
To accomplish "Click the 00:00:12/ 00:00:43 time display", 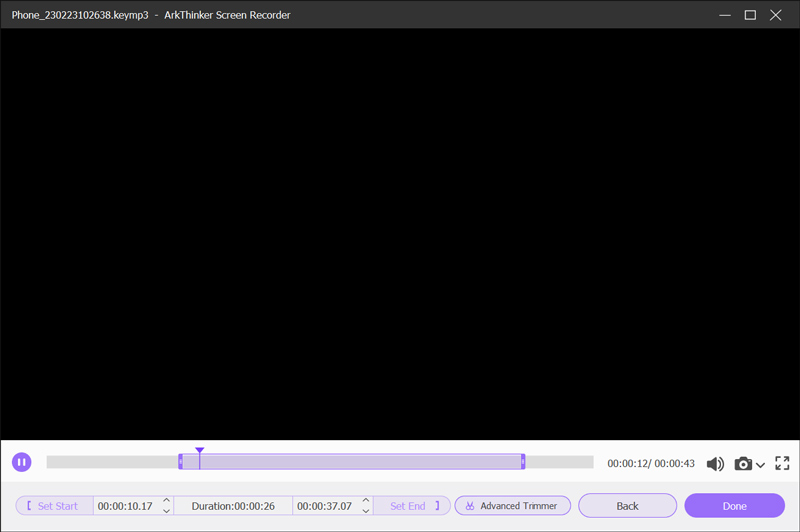I will click(x=651, y=463).
